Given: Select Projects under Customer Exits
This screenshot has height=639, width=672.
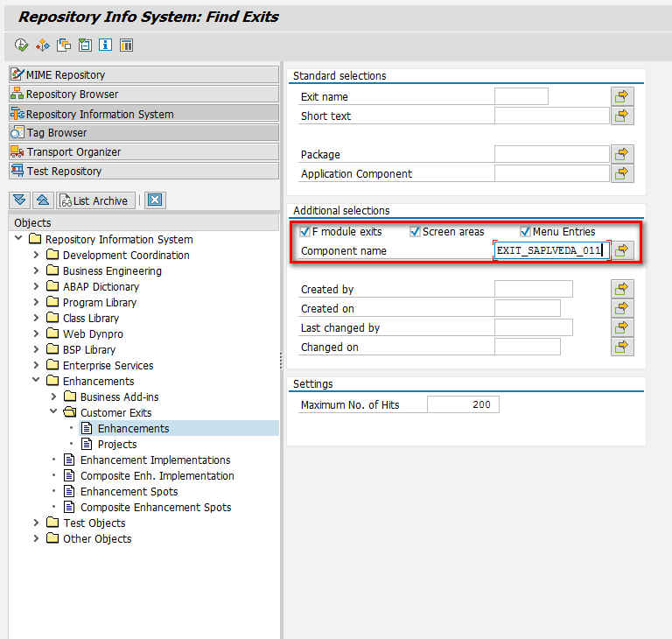Looking at the screenshot, I should (x=117, y=444).
